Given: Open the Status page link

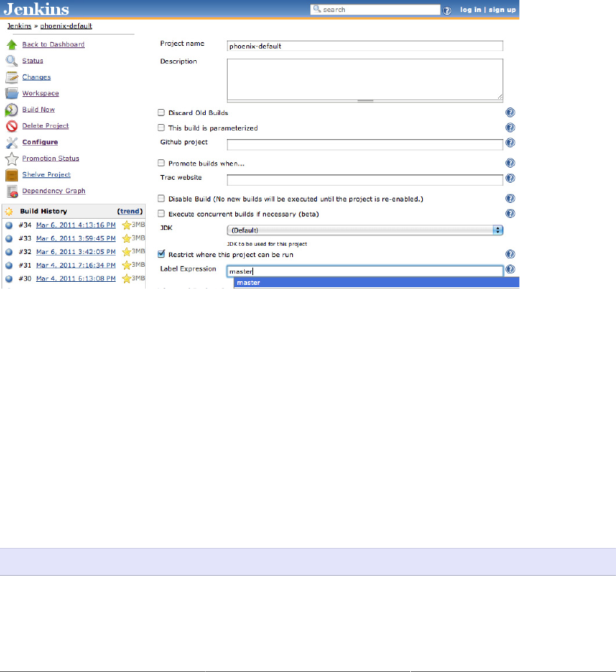Looking at the screenshot, I should [32, 61].
